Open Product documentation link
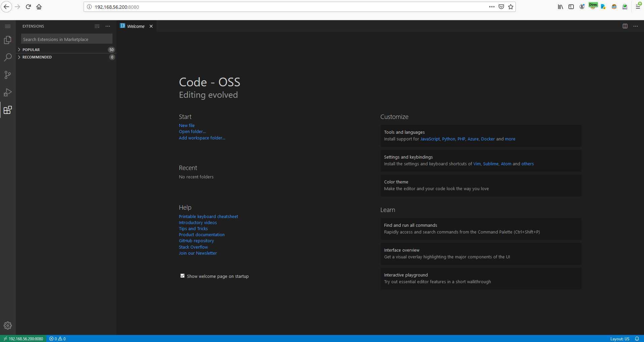The width and height of the screenshot is (644, 342). coord(202,234)
